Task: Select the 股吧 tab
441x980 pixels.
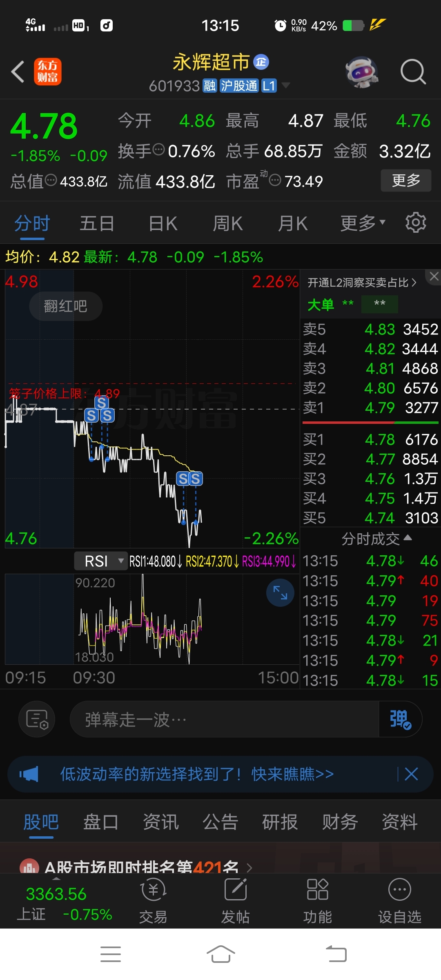Action: pos(41,822)
